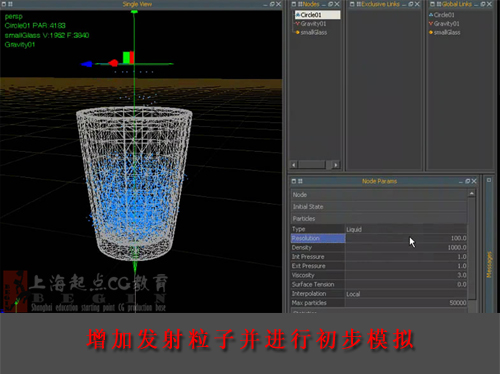Click the grid layout icon in Single View header

pos(10,4)
